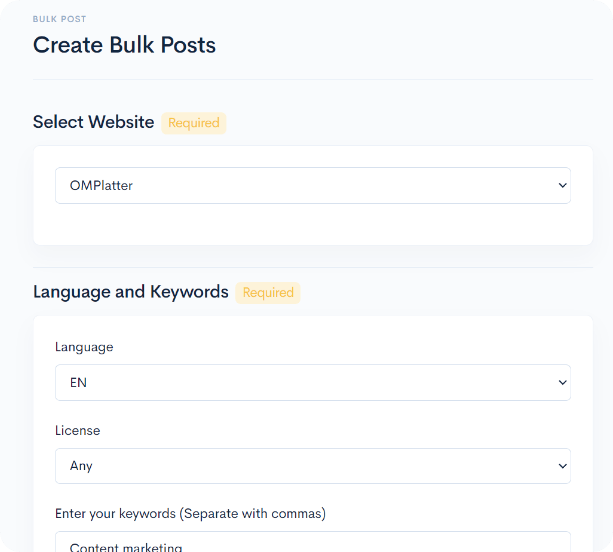This screenshot has height=552, width=613.
Task: Click the Create Bulk Posts page title
Action: point(124,45)
